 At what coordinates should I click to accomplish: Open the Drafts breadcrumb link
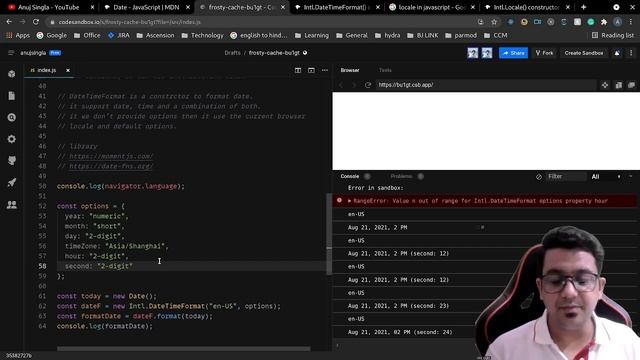(232, 53)
